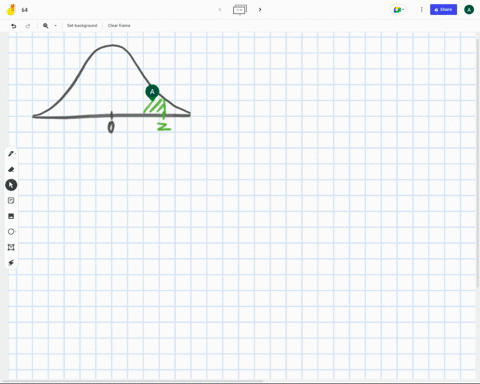Open the Google Meet call dropdown
The width and height of the screenshot is (480, 384).
[398, 10]
